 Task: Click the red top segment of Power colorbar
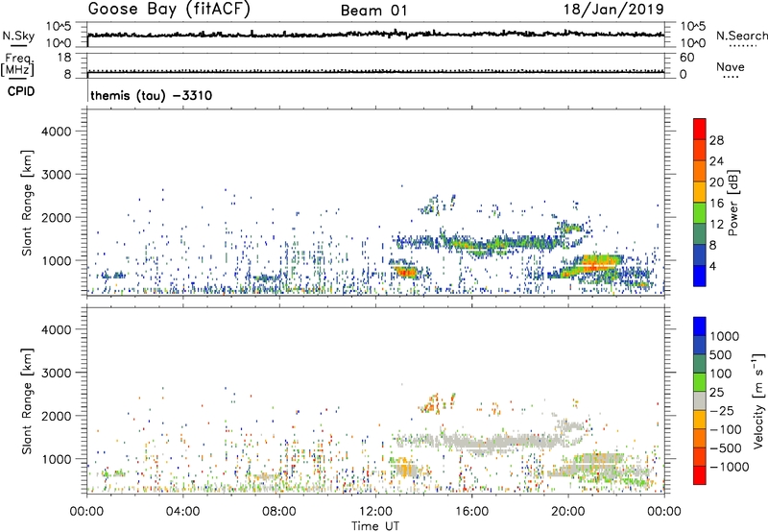coord(700,129)
